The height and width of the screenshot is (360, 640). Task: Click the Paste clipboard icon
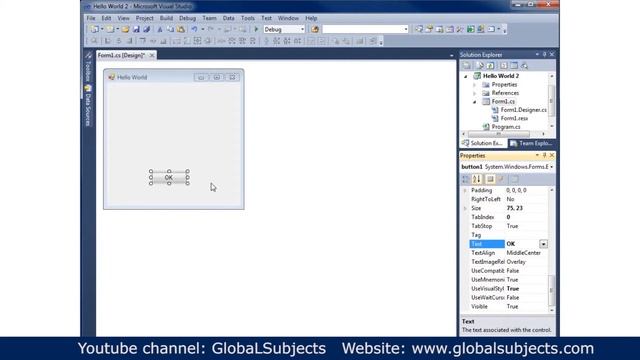(180, 29)
